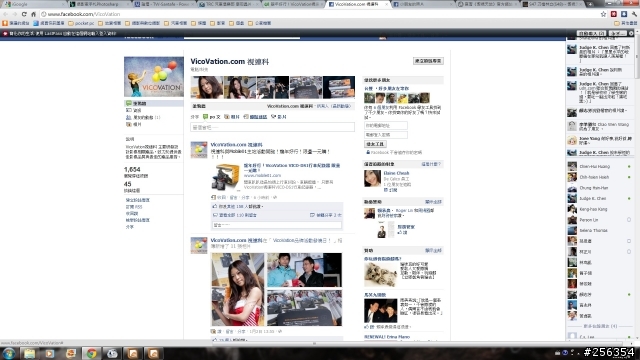Click your email address field in friend finder
This screenshot has height=360, width=640.
pos(386,126)
